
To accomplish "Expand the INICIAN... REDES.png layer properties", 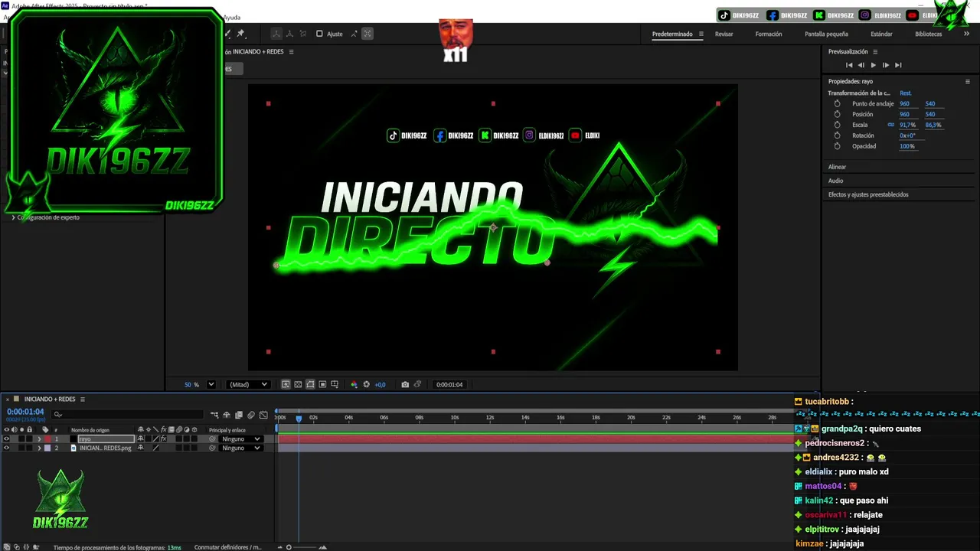I will pos(39,448).
